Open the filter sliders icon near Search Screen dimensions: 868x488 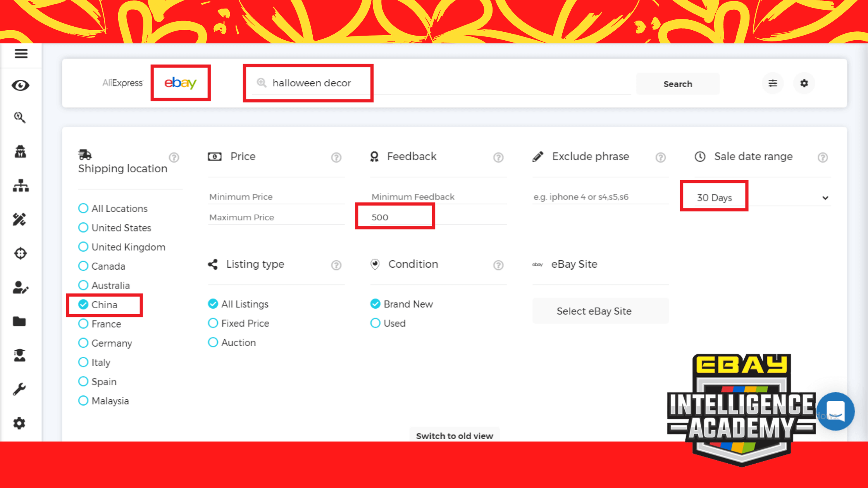[773, 83]
